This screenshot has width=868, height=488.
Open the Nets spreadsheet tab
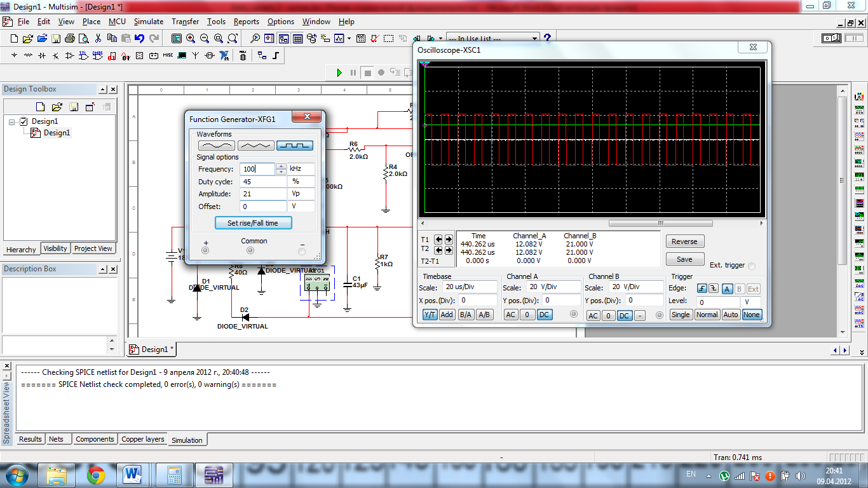(x=57, y=439)
